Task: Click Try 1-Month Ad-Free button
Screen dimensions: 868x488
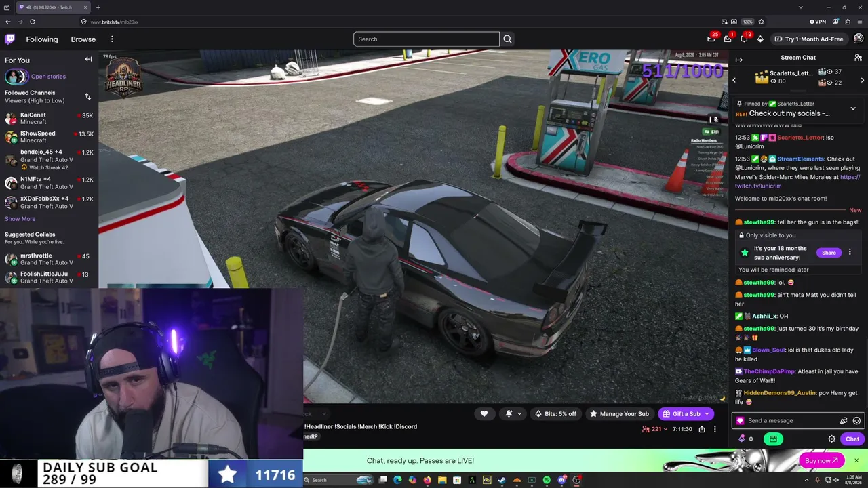Action: point(809,39)
